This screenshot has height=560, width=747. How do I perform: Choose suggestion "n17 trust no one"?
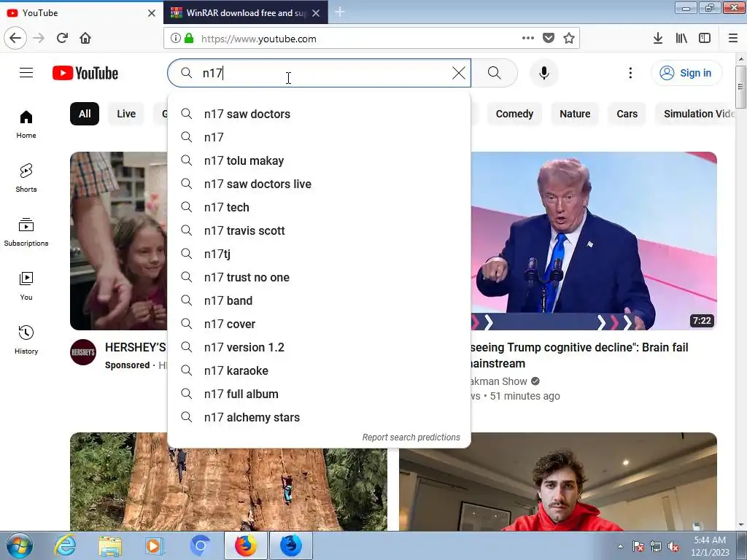coord(320,277)
